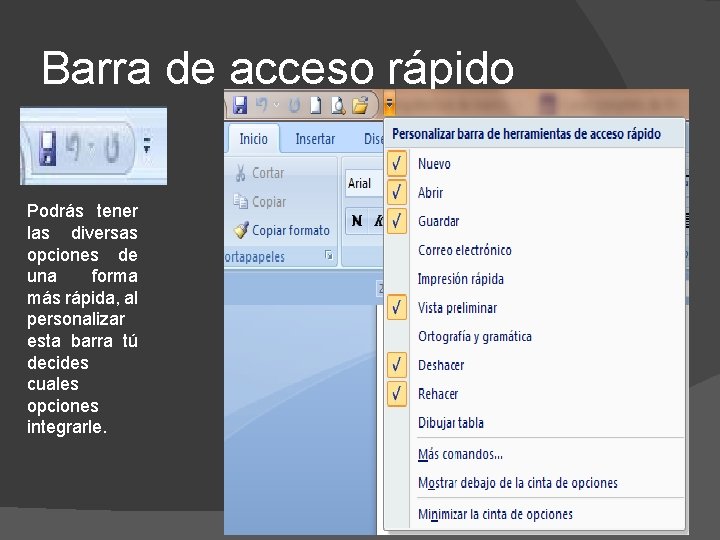The height and width of the screenshot is (540, 720).
Task: Switch to the Insertar ribbon tab
Action: tap(315, 138)
